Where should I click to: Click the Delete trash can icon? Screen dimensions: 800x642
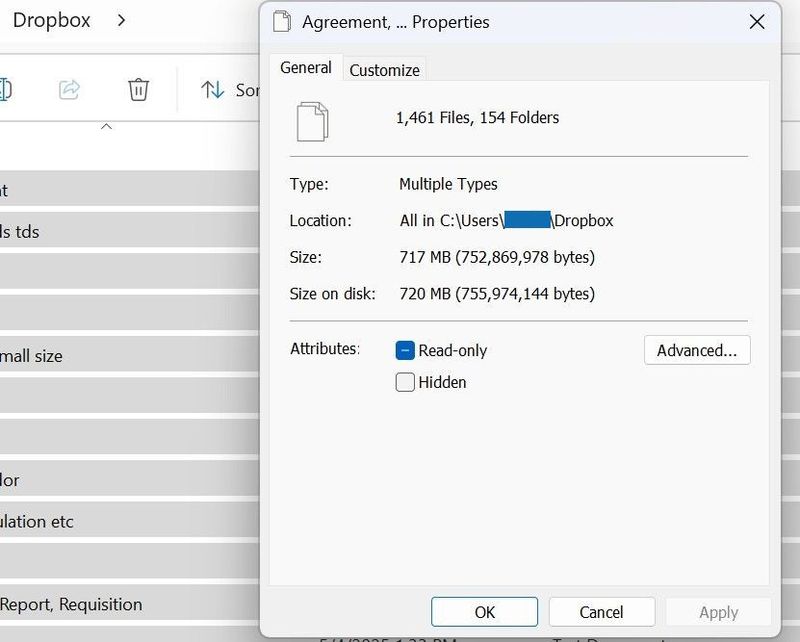click(x=138, y=90)
